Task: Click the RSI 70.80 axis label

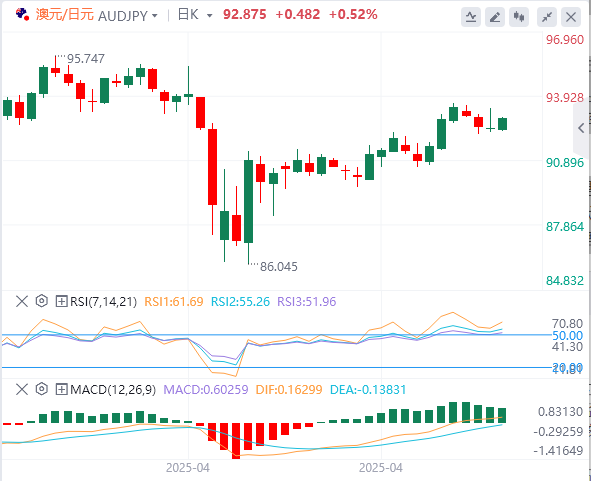Action: pyautogui.click(x=568, y=324)
